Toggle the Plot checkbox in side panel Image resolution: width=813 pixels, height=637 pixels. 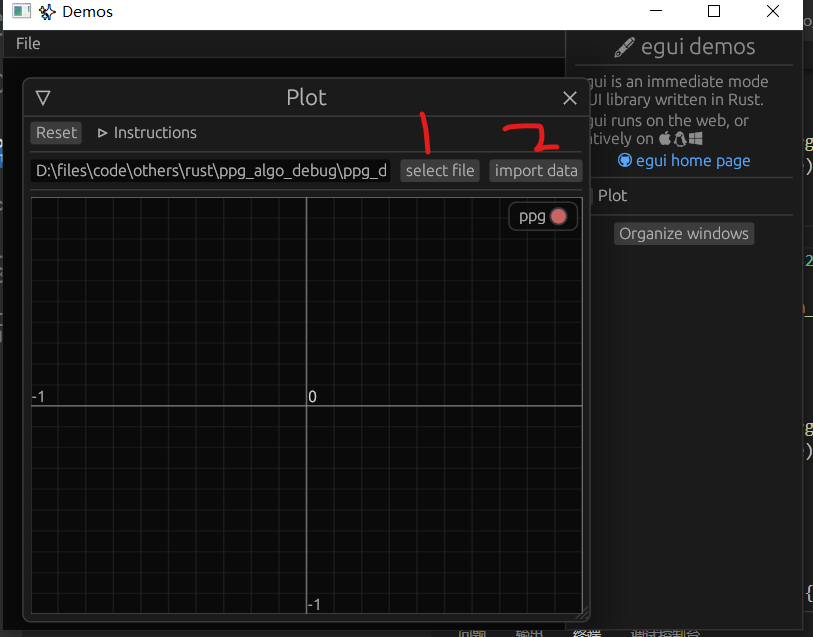(608, 195)
